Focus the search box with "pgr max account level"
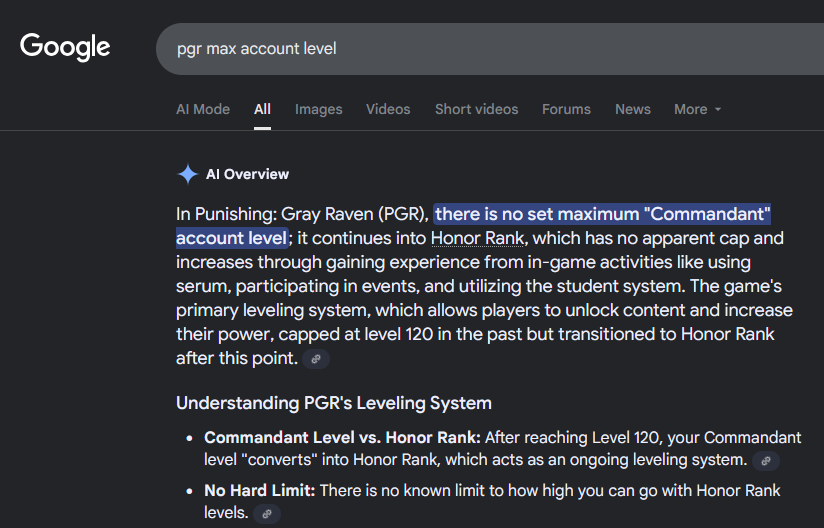Image resolution: width=824 pixels, height=528 pixels. pyautogui.click(x=490, y=49)
